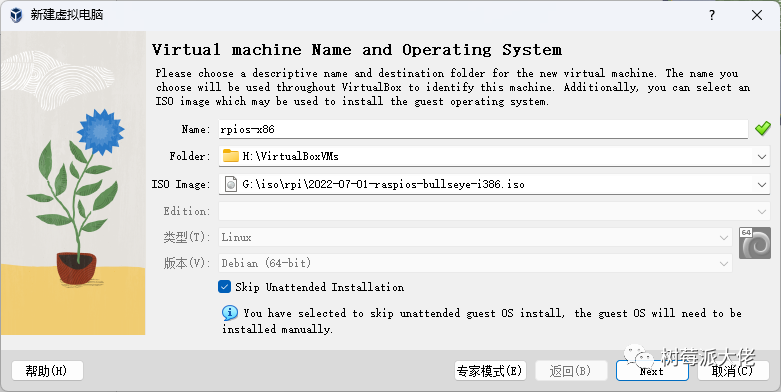Click the blue info icon near skip message

point(230,313)
